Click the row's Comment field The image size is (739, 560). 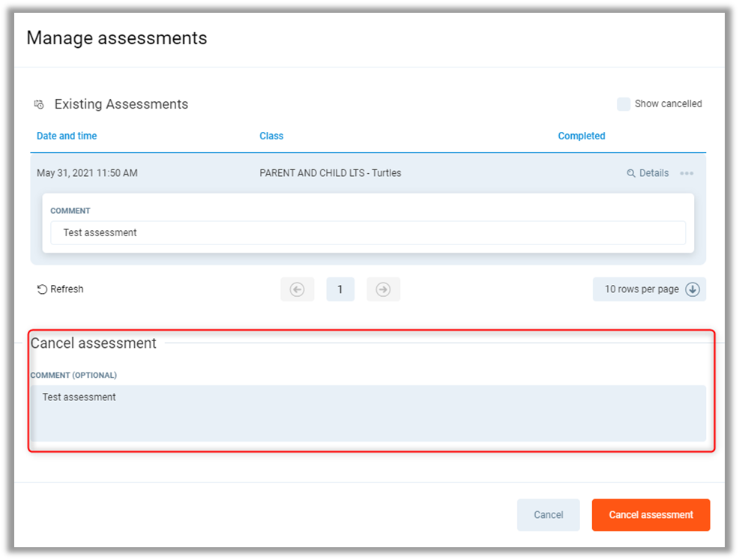point(367,232)
